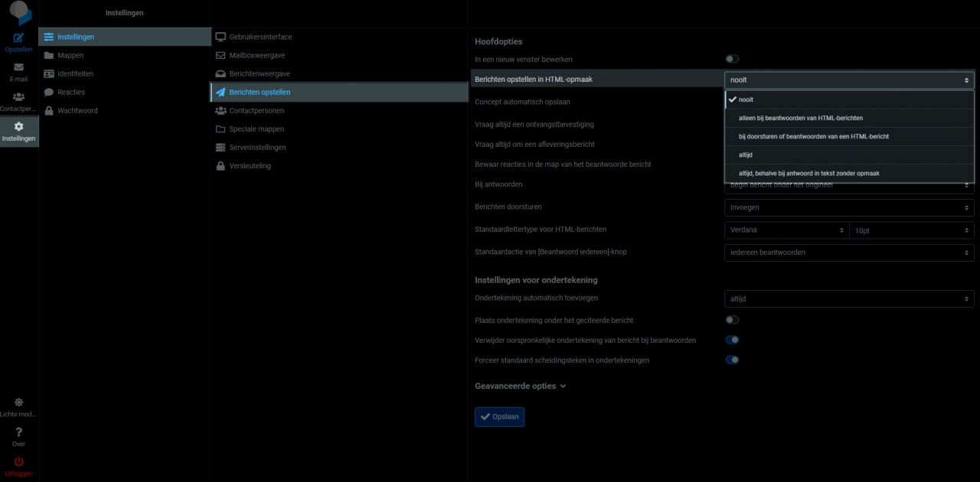Open the Standaardlettertype font dropdown
The height and width of the screenshot is (482, 980).
point(786,230)
